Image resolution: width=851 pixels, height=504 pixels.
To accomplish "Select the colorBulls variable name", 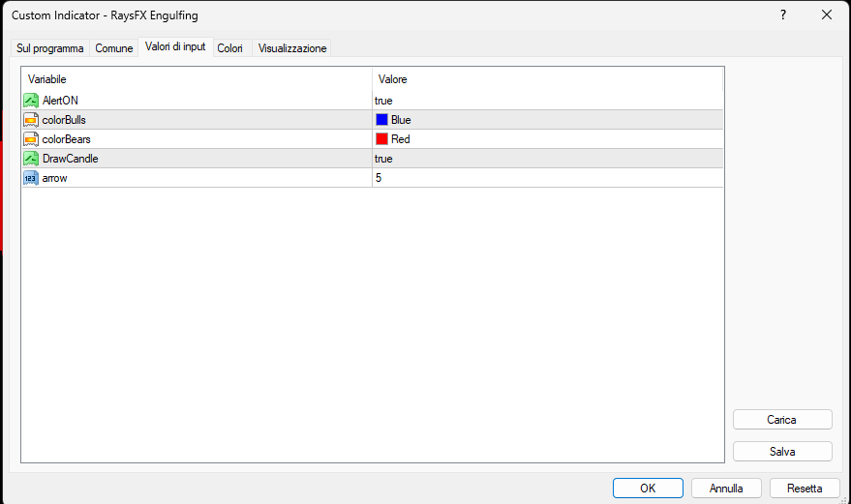I will (64, 120).
